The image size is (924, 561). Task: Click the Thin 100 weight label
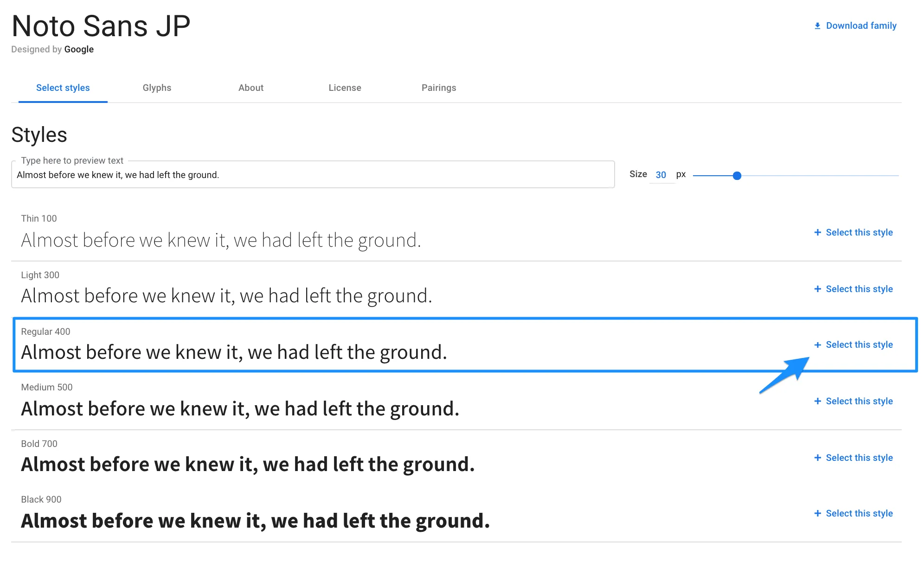pos(39,218)
